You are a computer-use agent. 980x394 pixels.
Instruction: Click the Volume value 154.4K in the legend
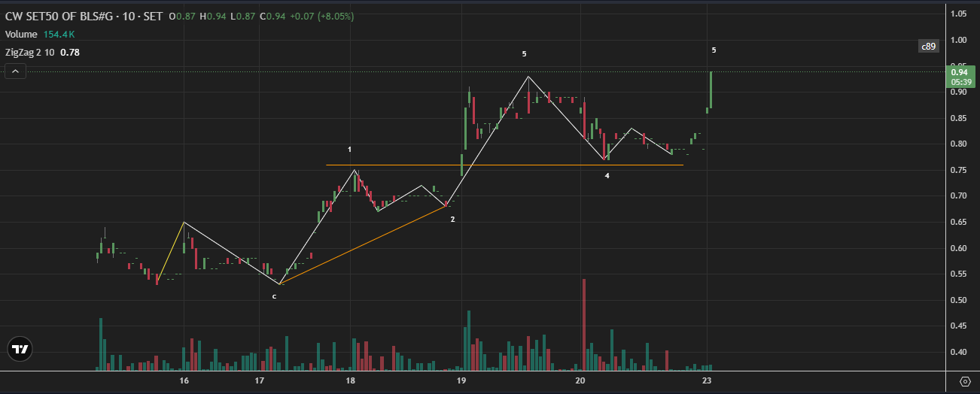coord(57,35)
